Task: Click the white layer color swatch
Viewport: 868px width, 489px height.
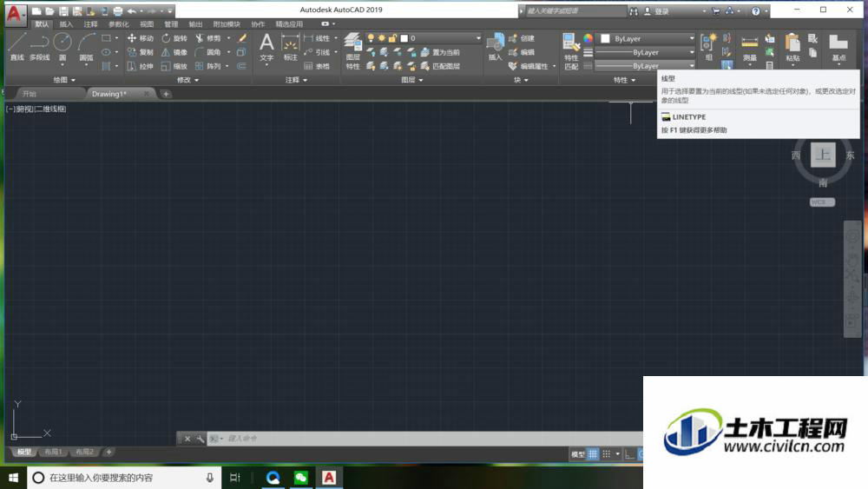Action: click(x=404, y=38)
